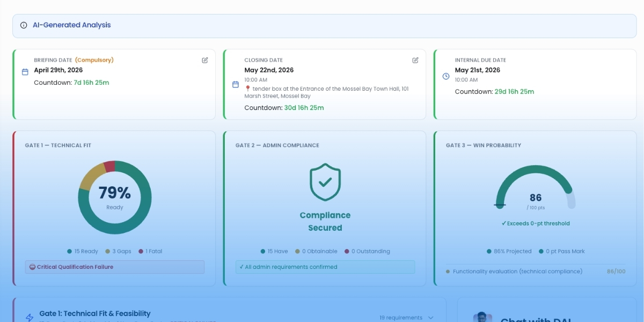Click the 7d 16h 25m countdown

point(91,83)
